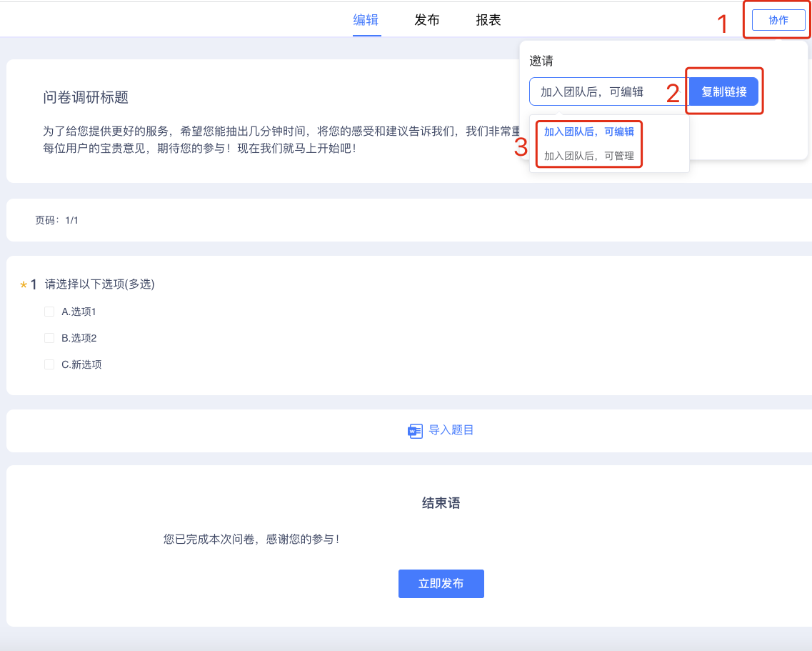Select 加入团队后，可管理 option
This screenshot has height=651, width=812.
(588, 156)
